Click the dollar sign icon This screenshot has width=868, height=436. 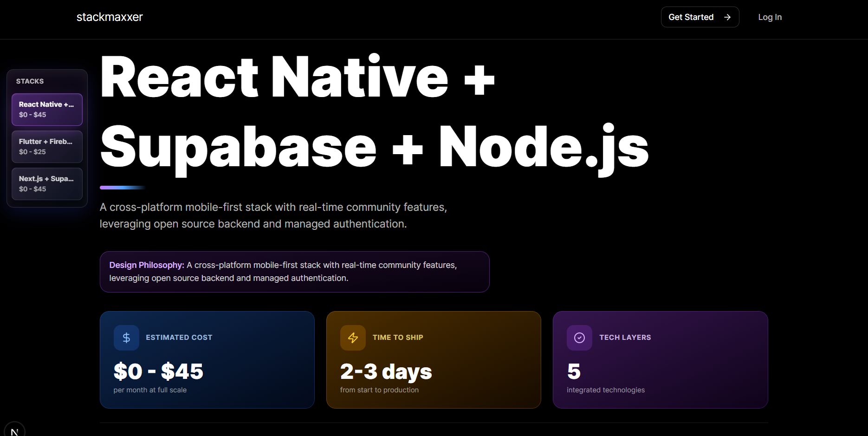(x=126, y=338)
